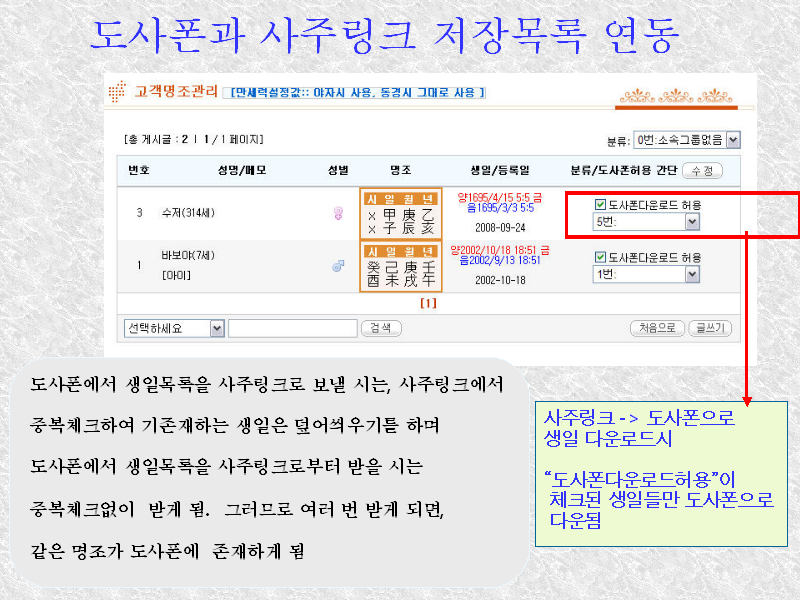The width and height of the screenshot is (800, 600).
Task: Click the male gender icon for 바보야
Action: click(x=338, y=266)
